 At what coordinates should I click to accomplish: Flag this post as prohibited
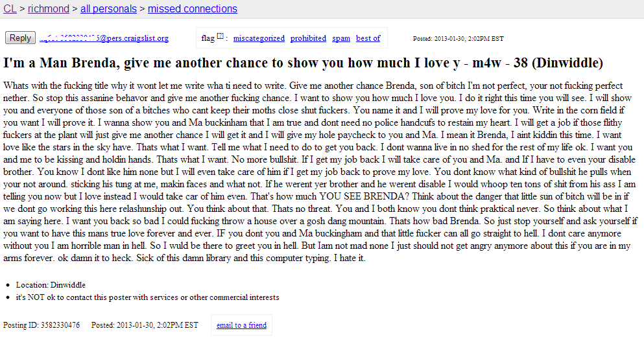point(308,38)
